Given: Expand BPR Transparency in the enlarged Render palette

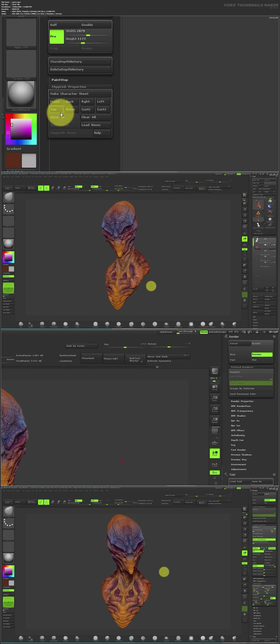Looking at the screenshot, I should pos(242,411).
